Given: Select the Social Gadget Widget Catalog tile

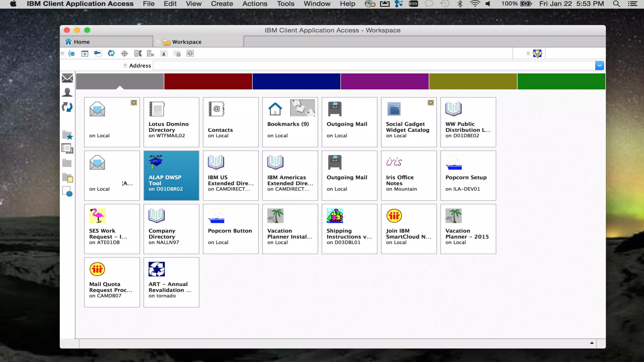Looking at the screenshot, I should (x=409, y=122).
